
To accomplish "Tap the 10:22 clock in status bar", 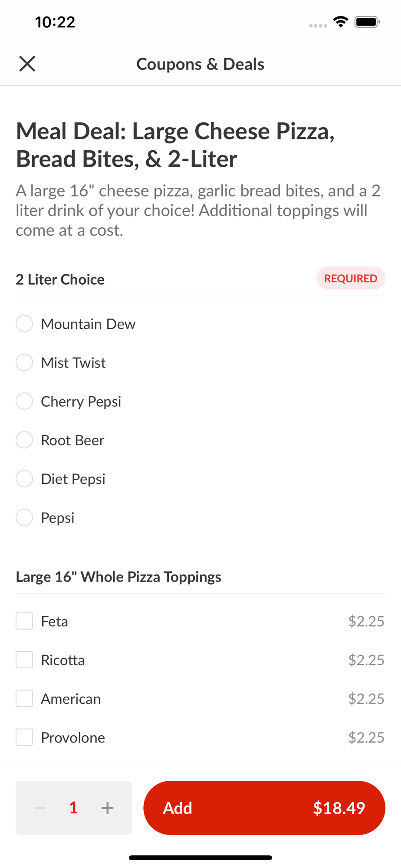I will [55, 22].
